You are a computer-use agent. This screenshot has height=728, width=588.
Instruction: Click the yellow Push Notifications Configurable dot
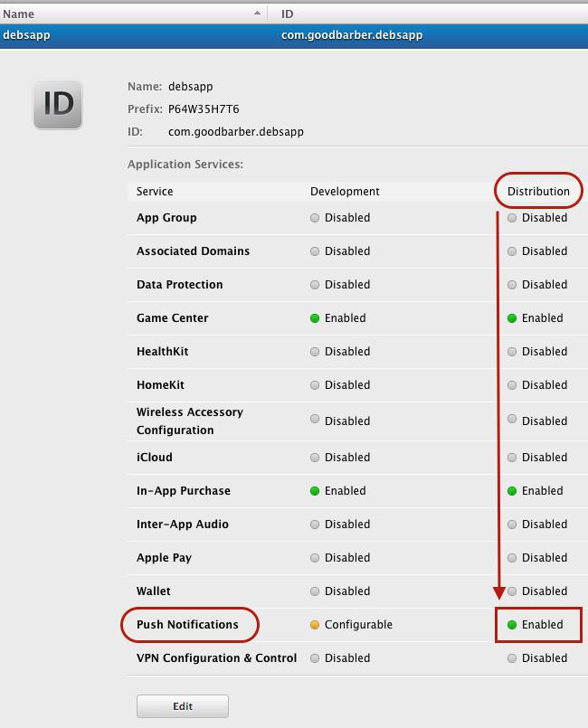[x=315, y=625]
